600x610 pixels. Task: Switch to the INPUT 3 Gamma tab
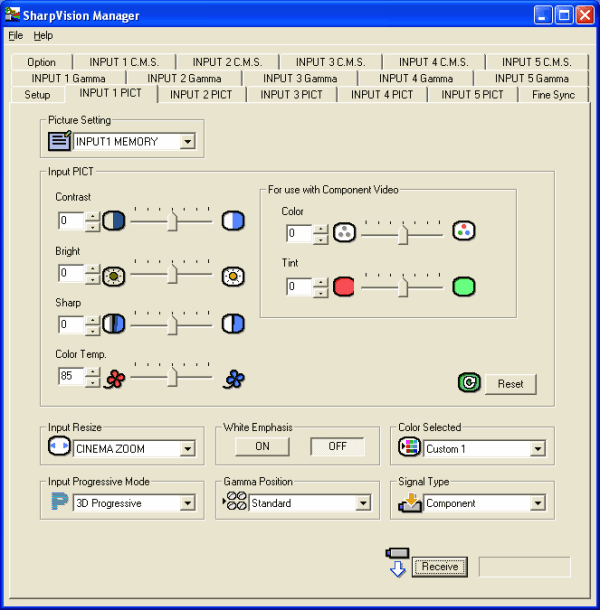tap(300, 79)
